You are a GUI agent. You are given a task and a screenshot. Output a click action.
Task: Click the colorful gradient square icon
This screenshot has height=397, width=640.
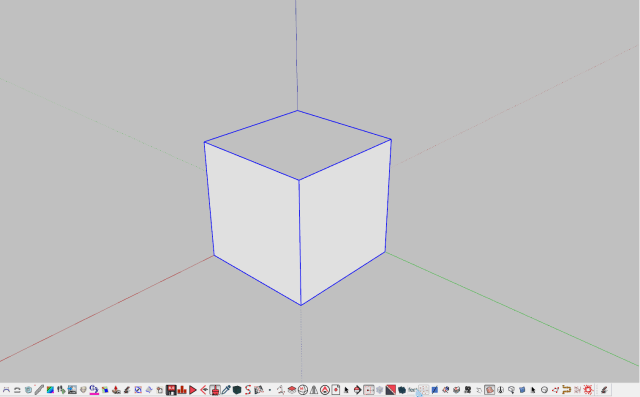coord(50,390)
